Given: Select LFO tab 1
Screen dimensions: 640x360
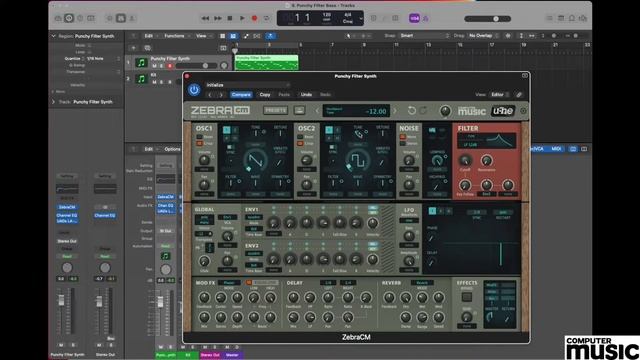Looking at the screenshot, I should click(432, 211).
